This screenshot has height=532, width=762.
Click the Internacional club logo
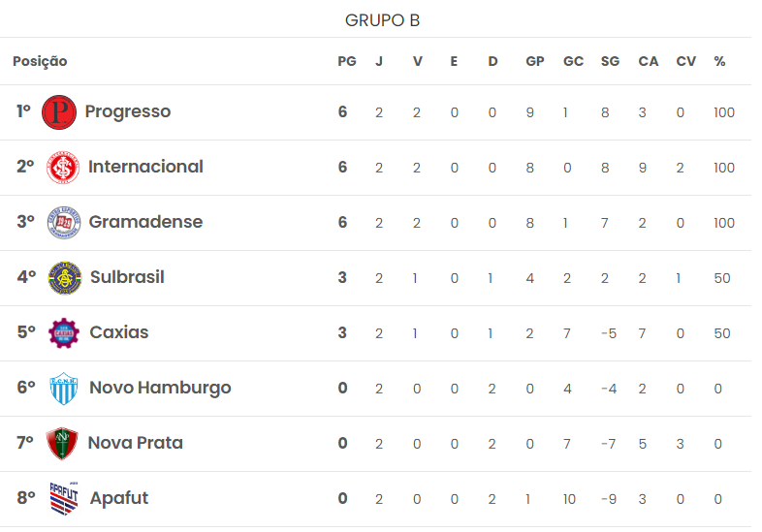pyautogui.click(x=63, y=168)
